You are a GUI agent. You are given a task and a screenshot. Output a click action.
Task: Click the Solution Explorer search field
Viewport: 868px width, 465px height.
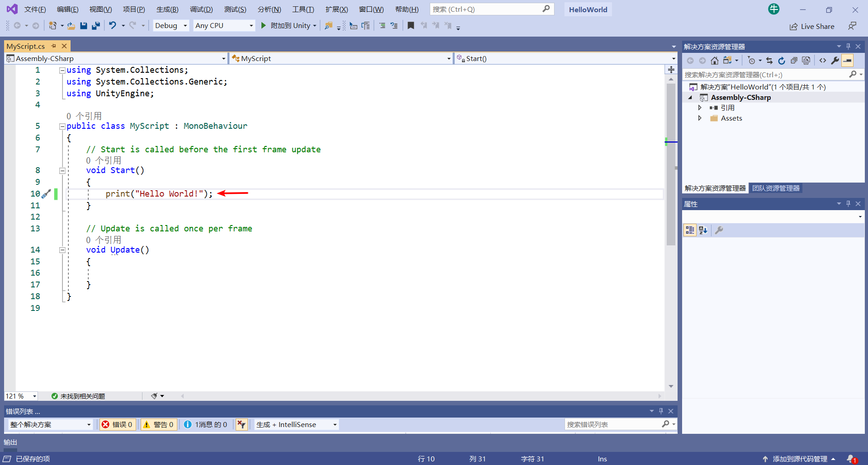pyautogui.click(x=773, y=75)
